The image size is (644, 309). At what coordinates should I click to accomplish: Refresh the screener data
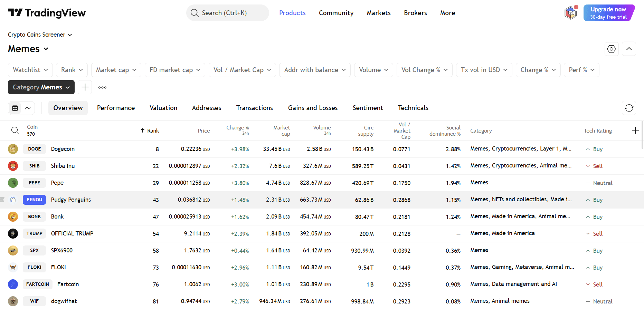tap(629, 108)
